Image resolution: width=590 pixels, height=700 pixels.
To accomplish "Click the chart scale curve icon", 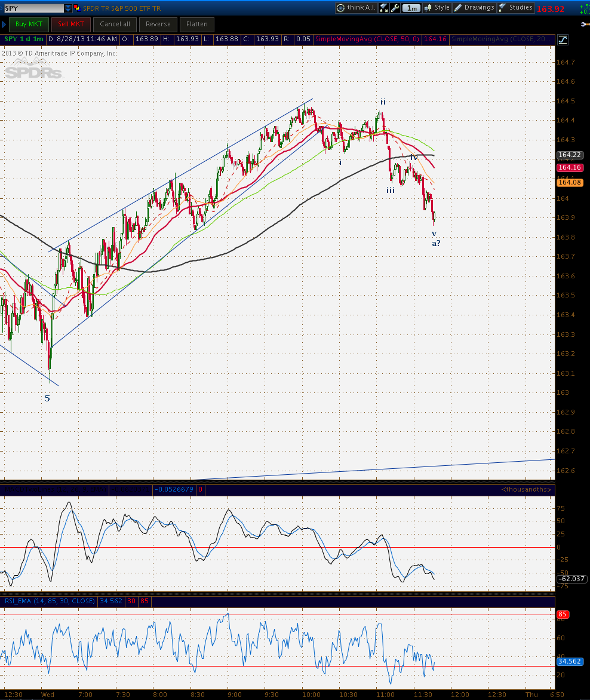I will (x=563, y=40).
